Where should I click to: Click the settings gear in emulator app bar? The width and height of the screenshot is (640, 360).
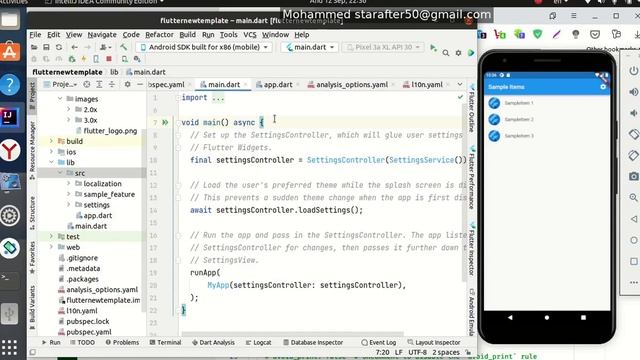[603, 87]
